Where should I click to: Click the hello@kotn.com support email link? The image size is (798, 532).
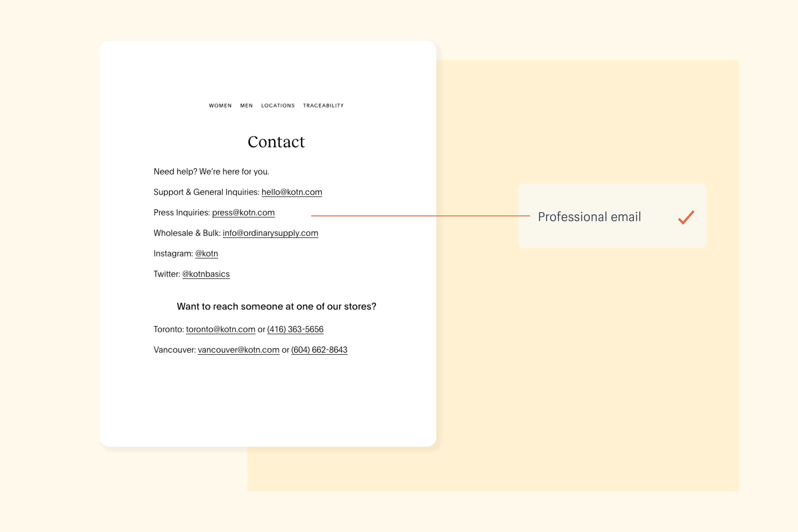pyautogui.click(x=292, y=192)
